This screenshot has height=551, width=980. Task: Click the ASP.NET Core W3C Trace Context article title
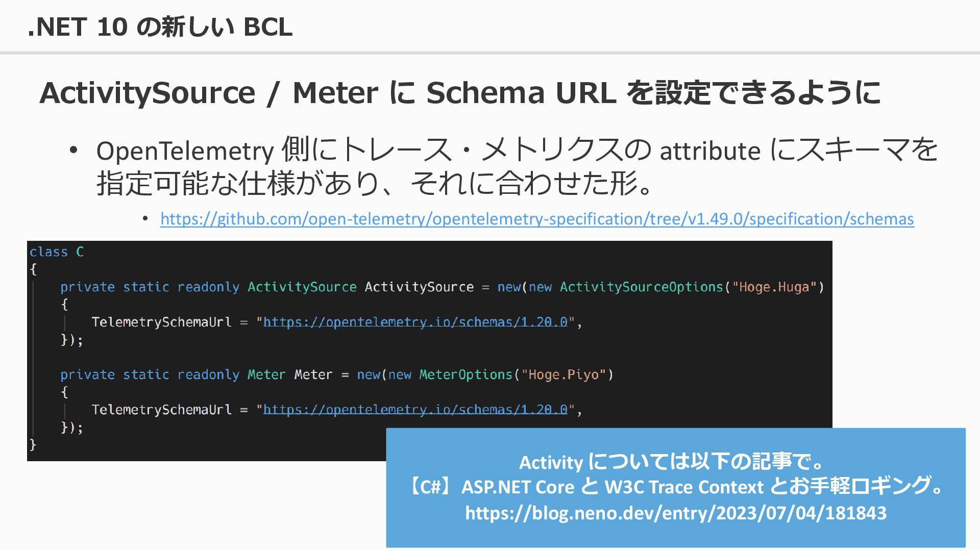click(676, 487)
